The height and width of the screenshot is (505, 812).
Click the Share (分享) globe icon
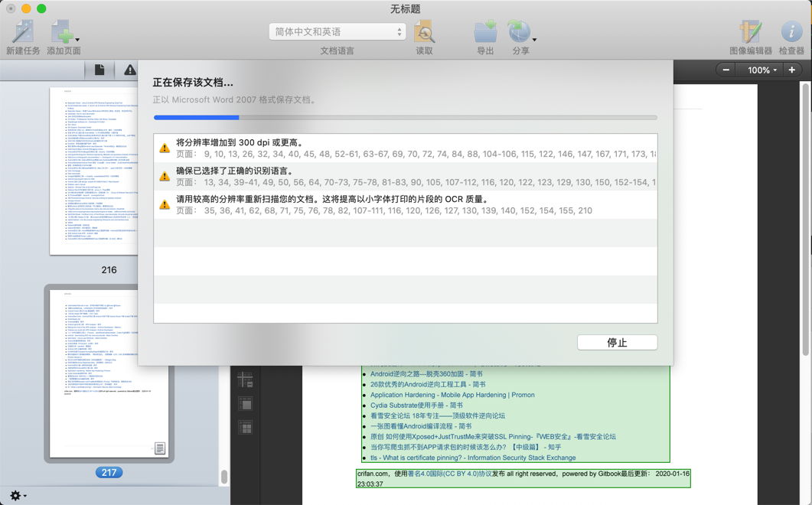[519, 31]
